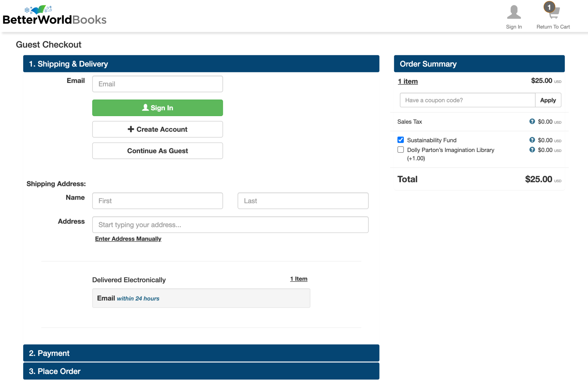Click the Sales Tax help icon
This screenshot has height=388, width=588.
tap(532, 121)
